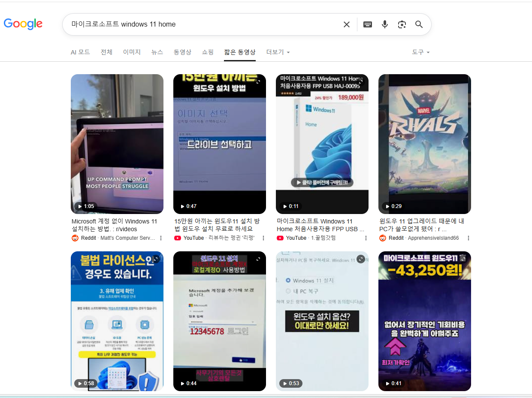Expand the 15만원 아끼는 video preview icon
This screenshot has width=532, height=398.
coord(258,82)
